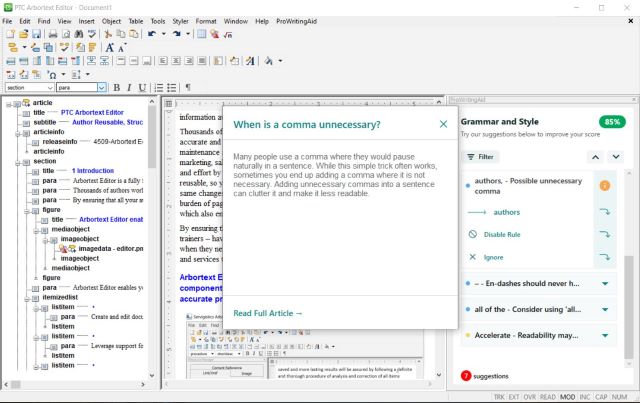The width and height of the screenshot is (640, 403).
Task: Open a file using the folder icon
Action: point(24,34)
